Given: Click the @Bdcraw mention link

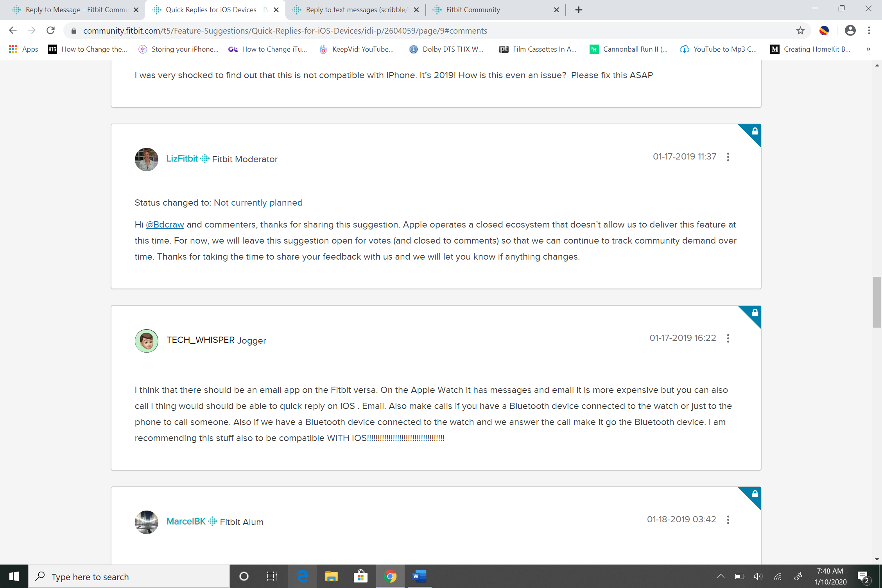Looking at the screenshot, I should click(165, 224).
